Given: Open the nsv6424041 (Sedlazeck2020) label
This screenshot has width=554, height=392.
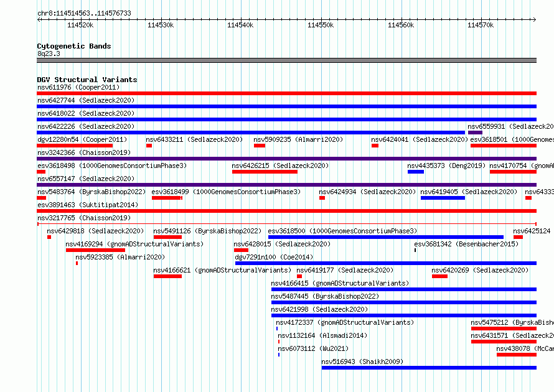Looking at the screenshot, I should (420, 139).
